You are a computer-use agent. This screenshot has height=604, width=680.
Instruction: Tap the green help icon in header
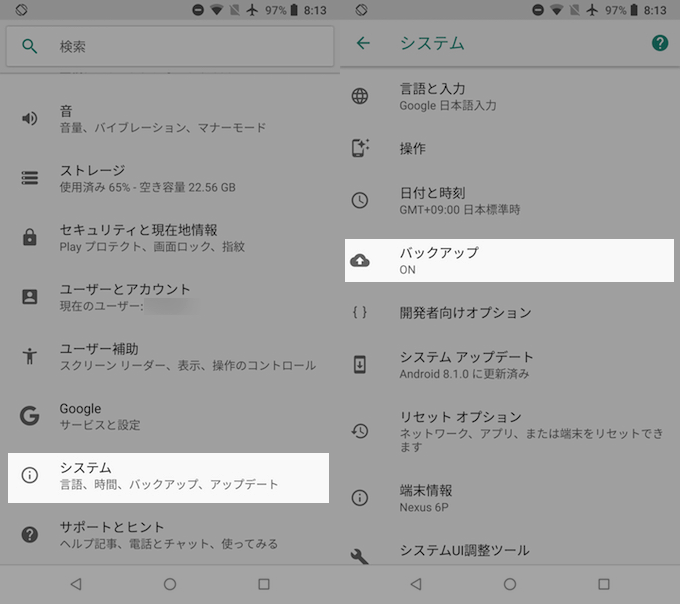660,43
